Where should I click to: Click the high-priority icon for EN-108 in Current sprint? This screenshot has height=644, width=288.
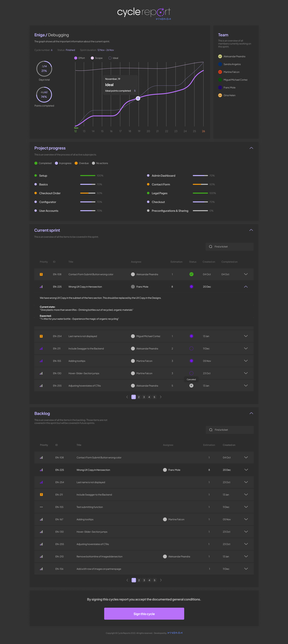click(x=41, y=274)
